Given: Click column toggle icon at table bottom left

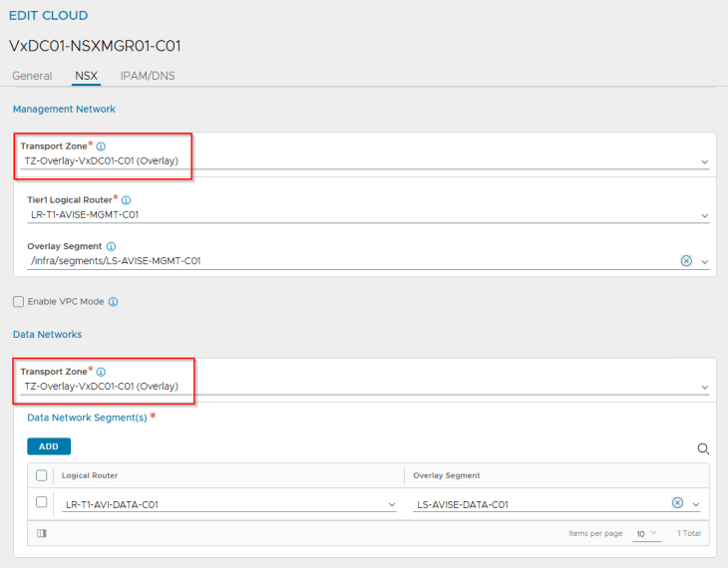Looking at the screenshot, I should click(41, 533).
